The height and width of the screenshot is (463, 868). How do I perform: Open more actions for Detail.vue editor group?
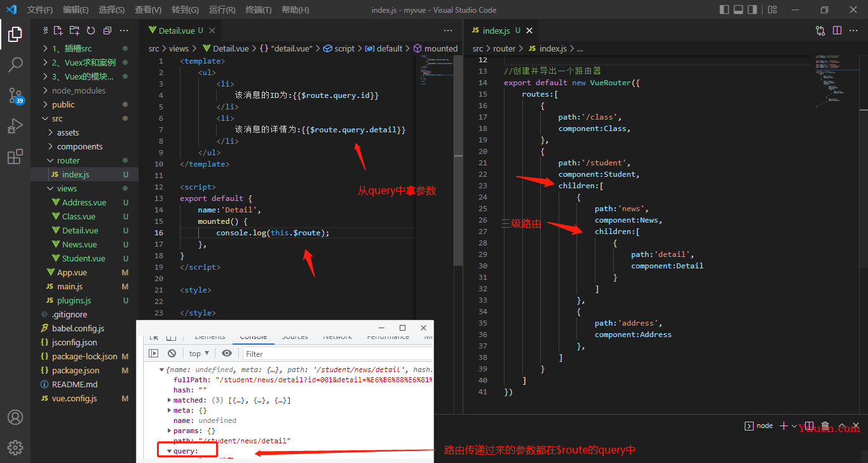[x=448, y=31]
